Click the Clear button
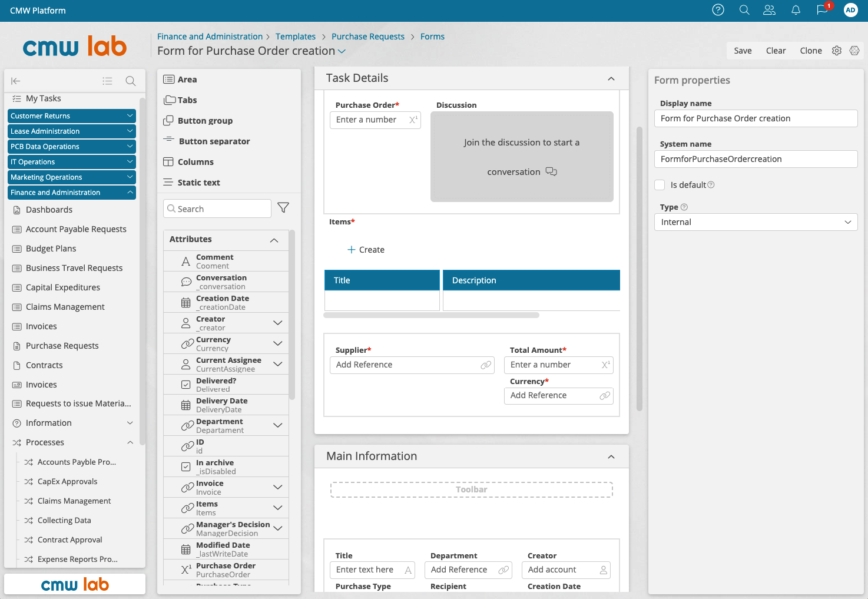This screenshot has height=599, width=868. click(776, 51)
